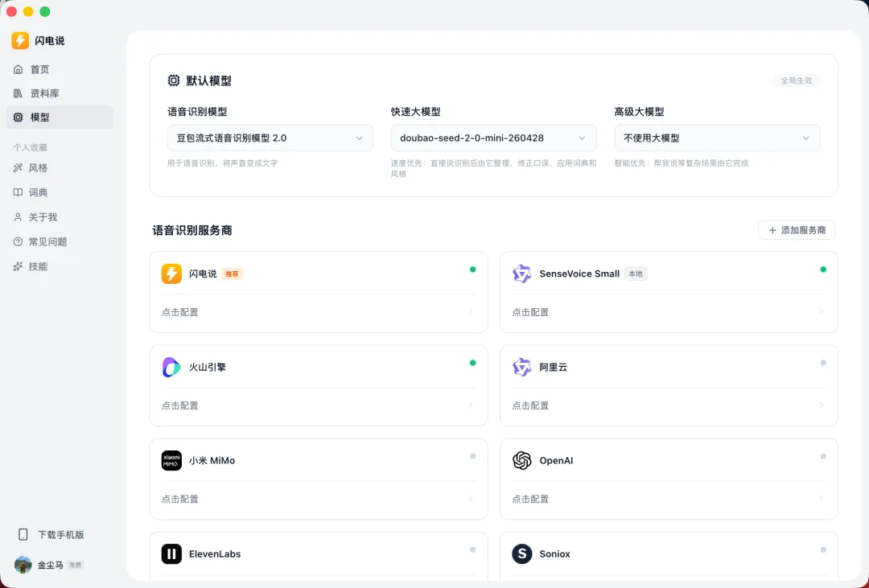Expand 火山引擎 点击配置 chevron
The width and height of the screenshot is (869, 588).
471,405
